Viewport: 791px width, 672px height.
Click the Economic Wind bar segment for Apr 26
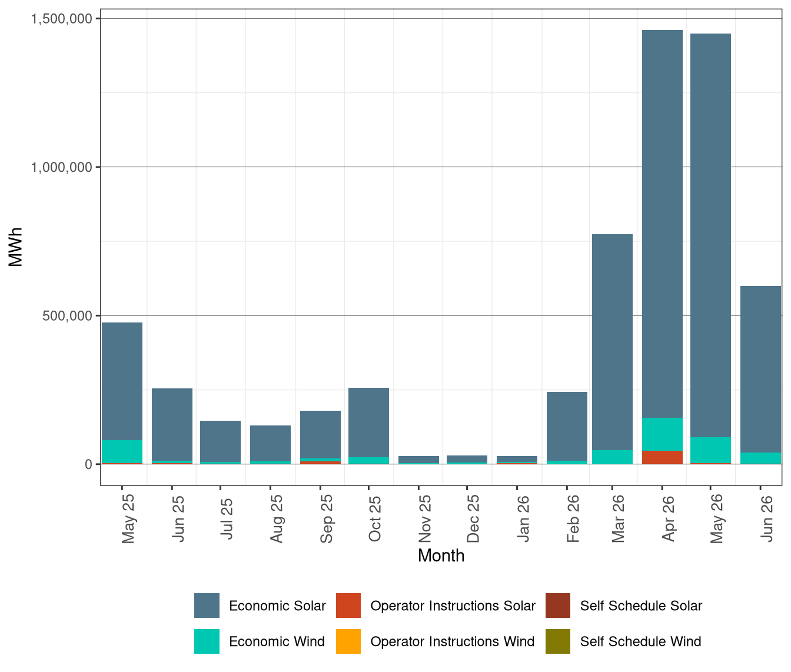(662, 434)
